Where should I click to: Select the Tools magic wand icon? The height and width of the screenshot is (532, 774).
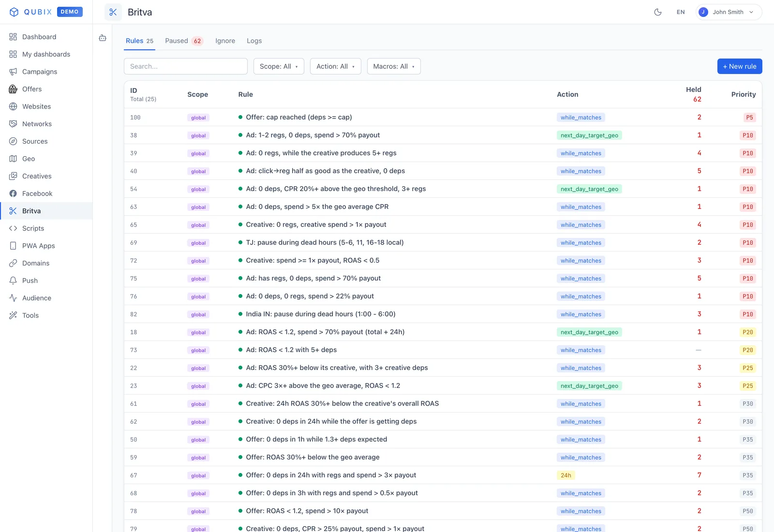13,315
